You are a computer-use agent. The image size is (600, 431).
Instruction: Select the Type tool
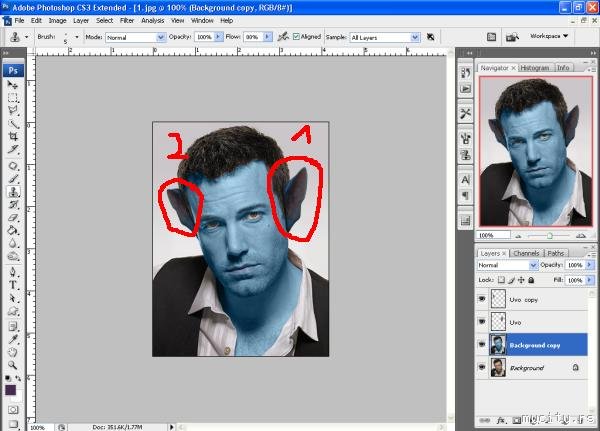[x=13, y=284]
